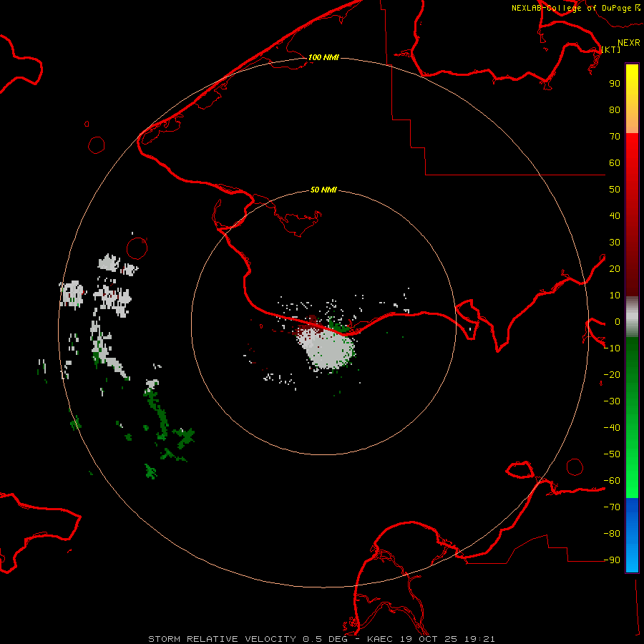This screenshot has width=644, height=644.
Task: Click the -20 scale value
Action: click(x=612, y=374)
